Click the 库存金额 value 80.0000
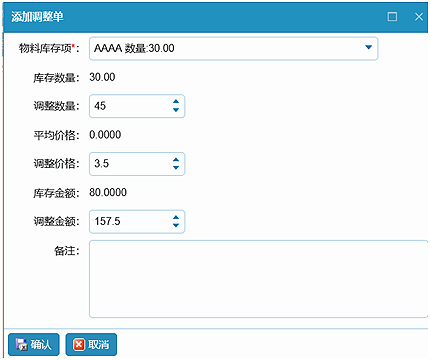This screenshot has width=430, height=360. click(108, 192)
